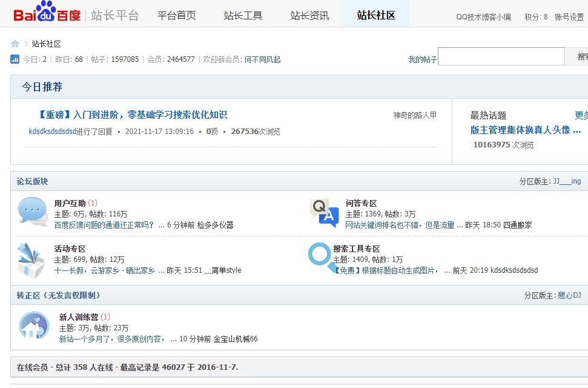Open the 新人训练营 house icon

[x=33, y=326]
